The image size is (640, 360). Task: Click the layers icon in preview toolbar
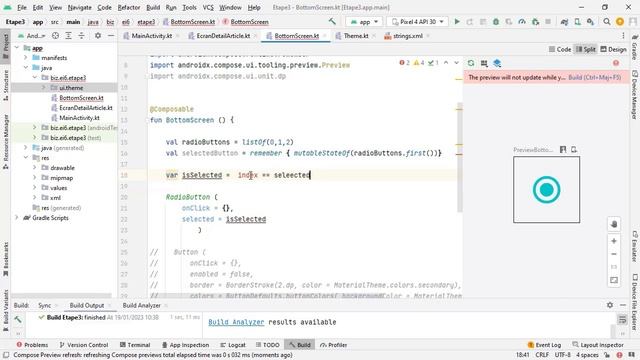(497, 63)
